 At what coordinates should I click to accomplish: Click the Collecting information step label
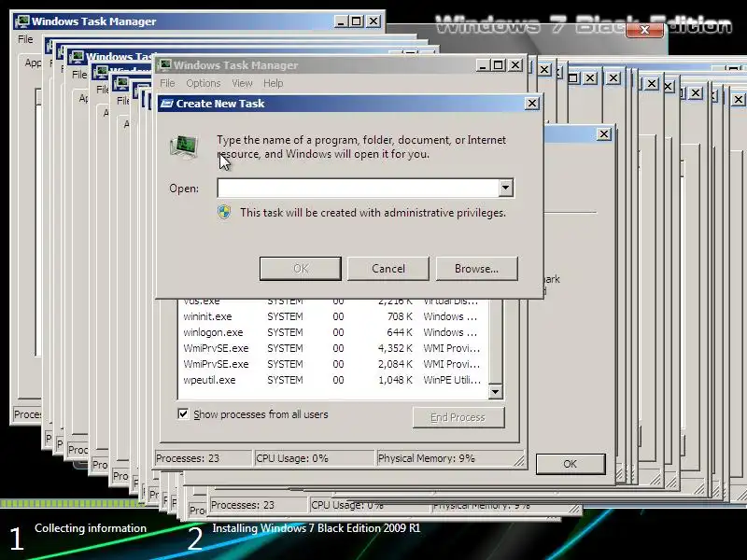pos(91,528)
